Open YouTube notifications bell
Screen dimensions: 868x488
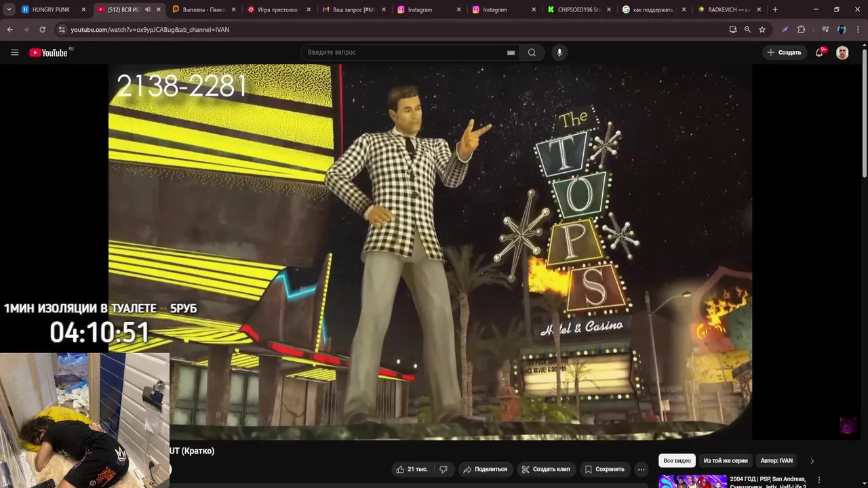click(819, 52)
